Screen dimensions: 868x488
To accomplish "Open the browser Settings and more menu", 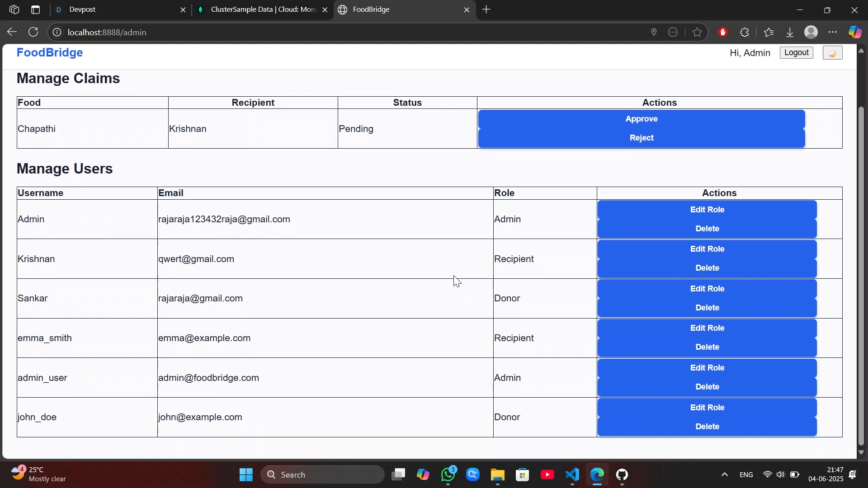I will coord(833,32).
